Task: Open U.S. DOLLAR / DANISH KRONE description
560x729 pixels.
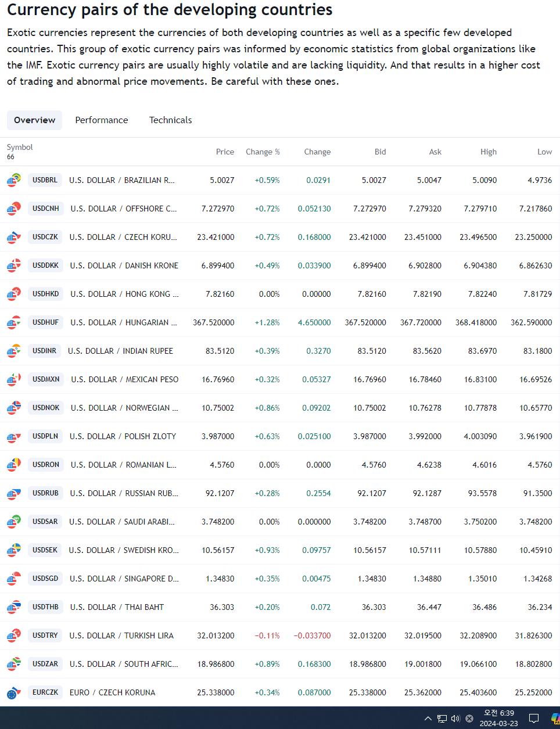Action: 124,265
